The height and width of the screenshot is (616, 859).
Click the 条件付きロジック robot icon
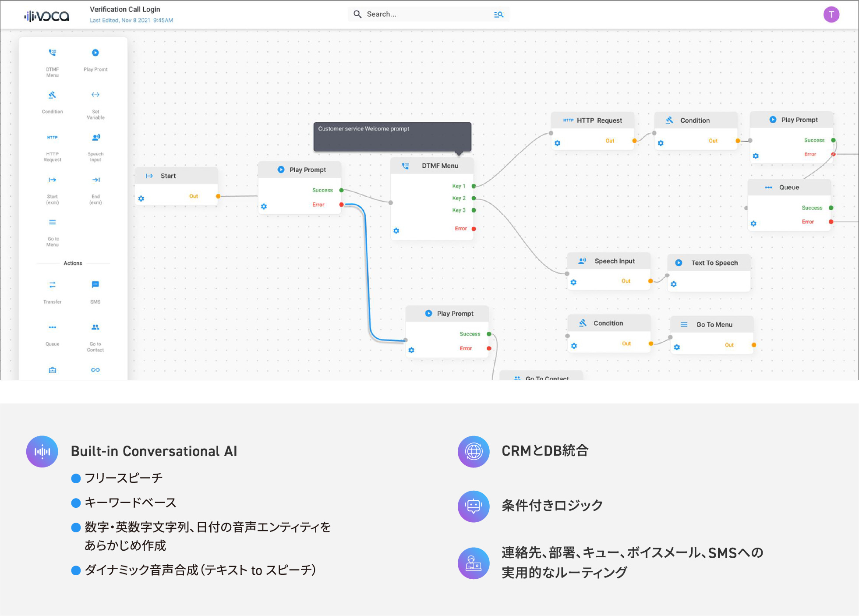(x=474, y=506)
